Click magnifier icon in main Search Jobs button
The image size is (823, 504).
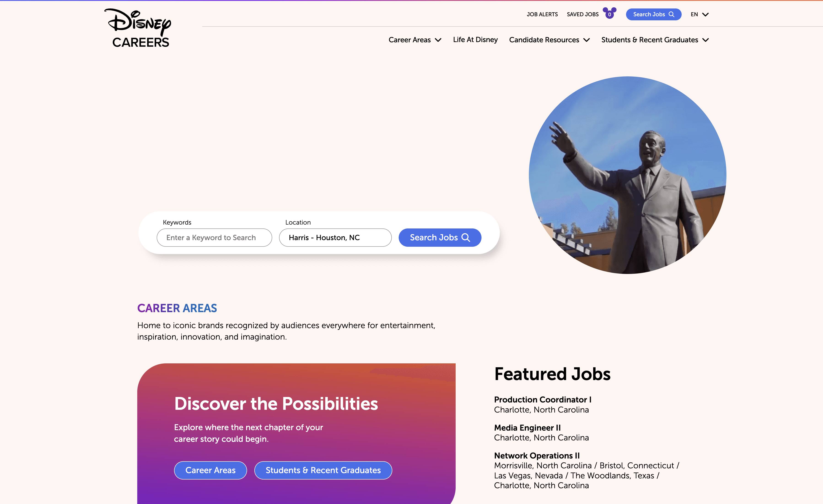[466, 237]
